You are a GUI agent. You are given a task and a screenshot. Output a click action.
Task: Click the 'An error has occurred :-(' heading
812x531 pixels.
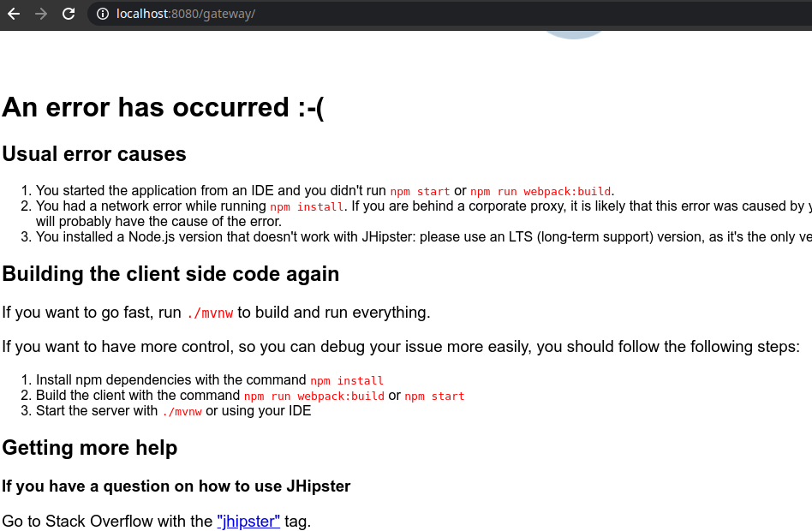[x=163, y=108]
